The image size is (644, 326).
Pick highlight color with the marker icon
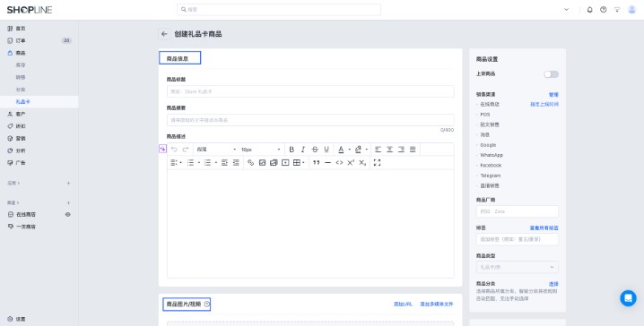click(x=358, y=150)
